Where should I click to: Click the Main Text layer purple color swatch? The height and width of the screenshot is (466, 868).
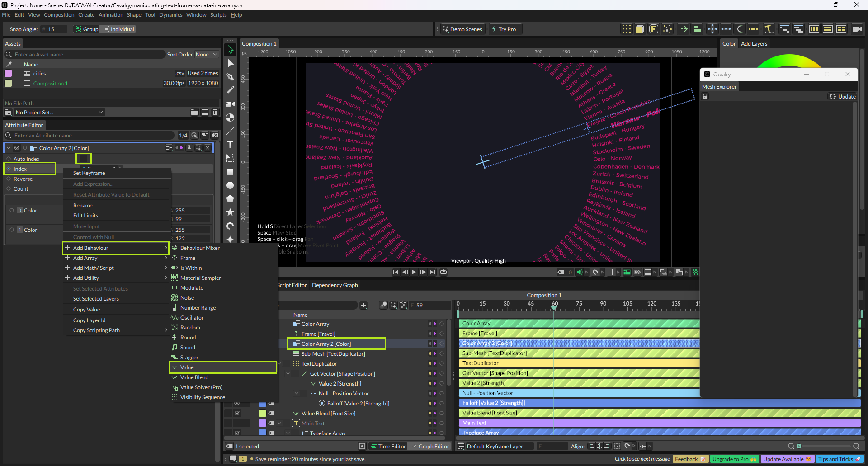coord(262,424)
